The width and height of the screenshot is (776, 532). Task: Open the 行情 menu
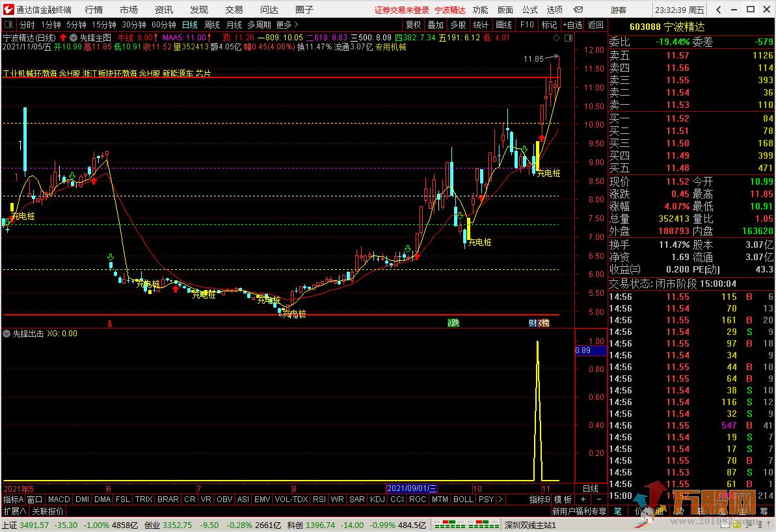point(94,10)
